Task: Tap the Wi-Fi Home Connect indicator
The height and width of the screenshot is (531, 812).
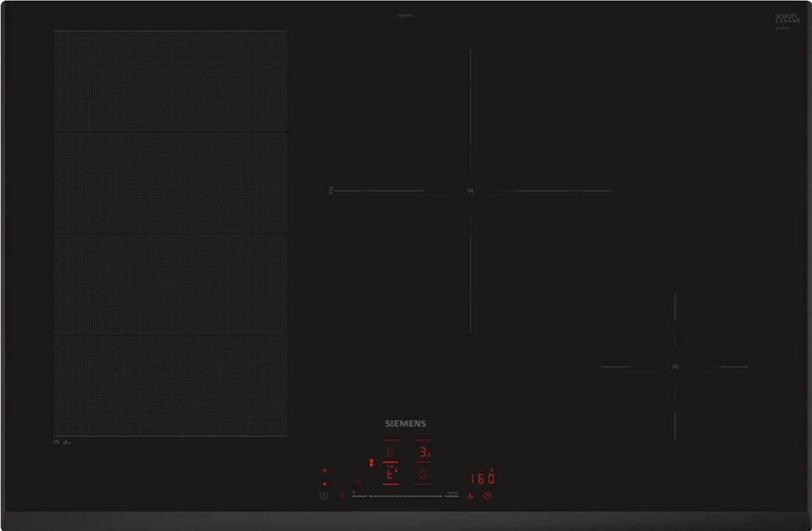Action: 325,470
